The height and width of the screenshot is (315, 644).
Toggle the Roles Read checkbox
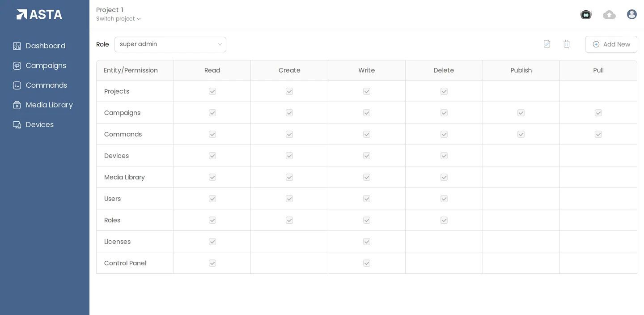pos(212,220)
